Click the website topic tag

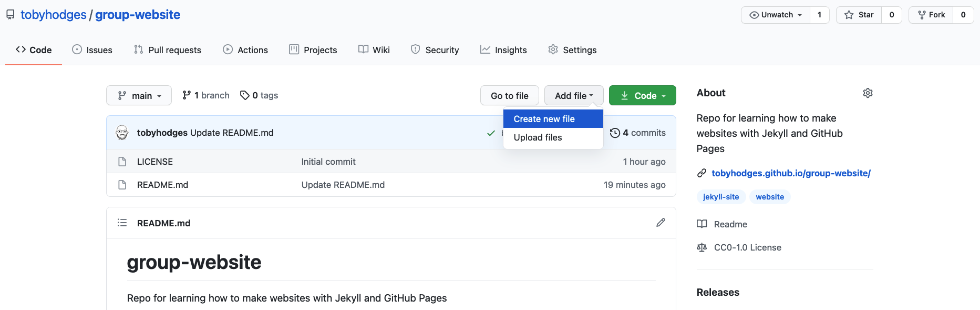770,197
